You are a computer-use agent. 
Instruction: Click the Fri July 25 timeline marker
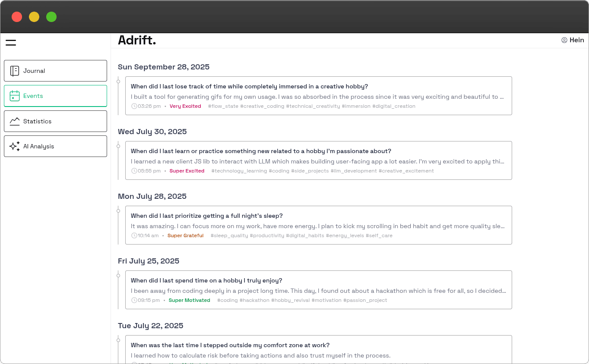point(118,275)
